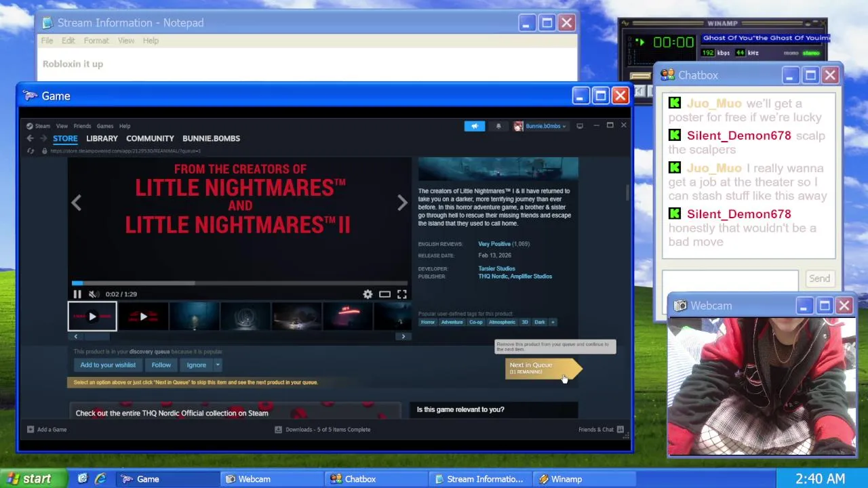Switch to the LIBRARY tab

coord(102,138)
